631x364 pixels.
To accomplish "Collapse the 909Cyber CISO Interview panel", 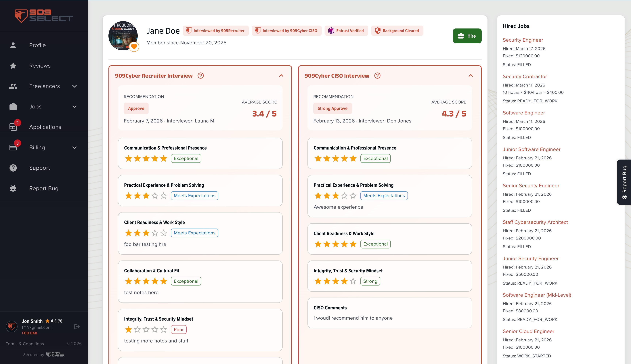I will pos(470,76).
